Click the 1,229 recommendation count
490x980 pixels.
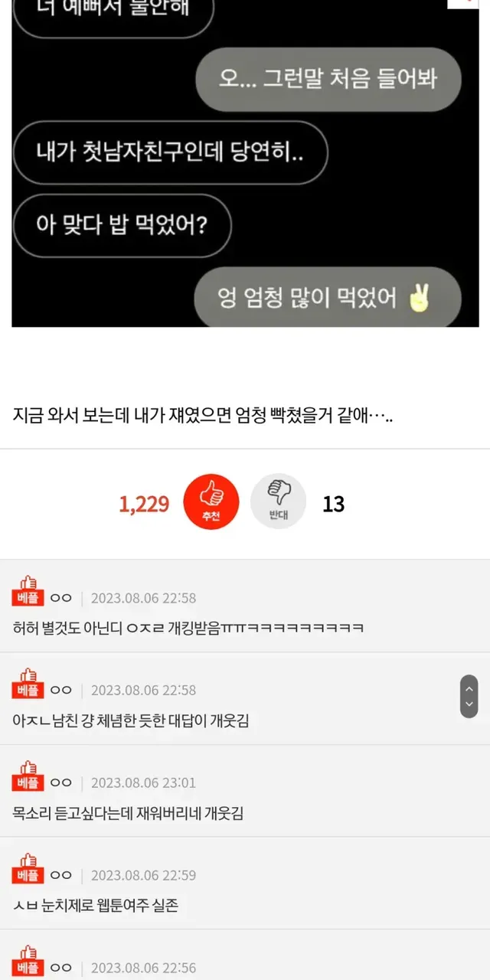pyautogui.click(x=144, y=504)
